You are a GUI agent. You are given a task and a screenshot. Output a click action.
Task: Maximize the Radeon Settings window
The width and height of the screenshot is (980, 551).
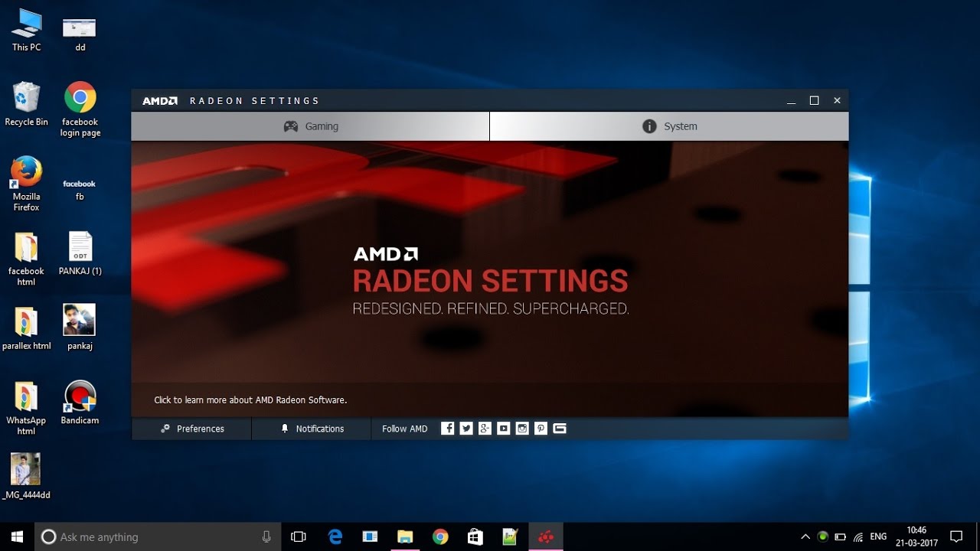pyautogui.click(x=815, y=101)
